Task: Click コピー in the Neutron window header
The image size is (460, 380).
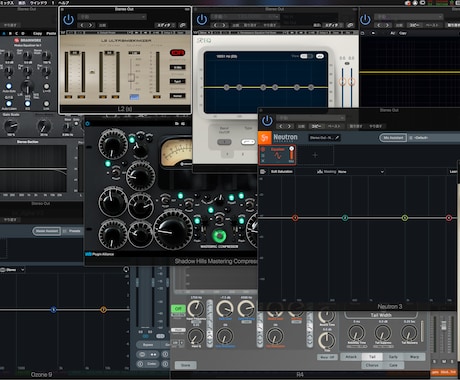Action: coord(316,126)
